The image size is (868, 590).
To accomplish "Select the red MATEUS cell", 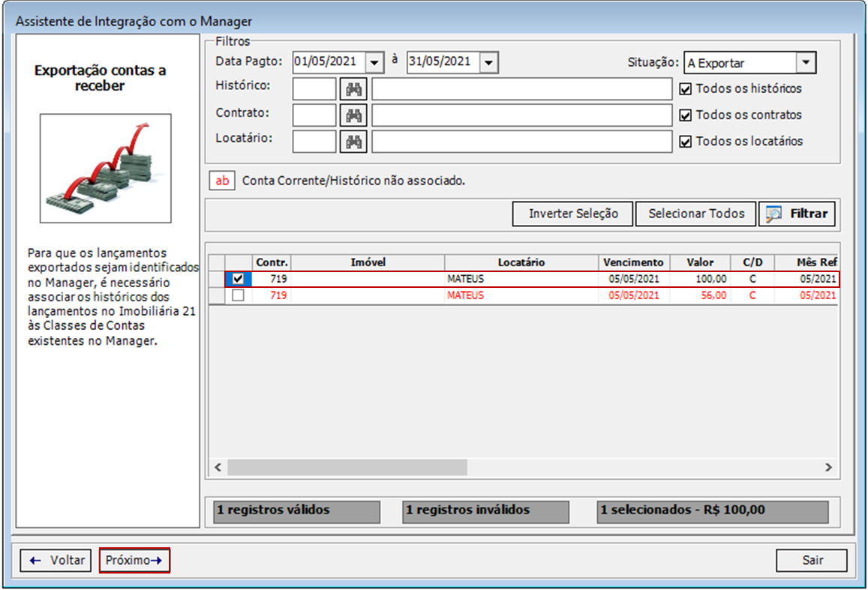I will [521, 296].
